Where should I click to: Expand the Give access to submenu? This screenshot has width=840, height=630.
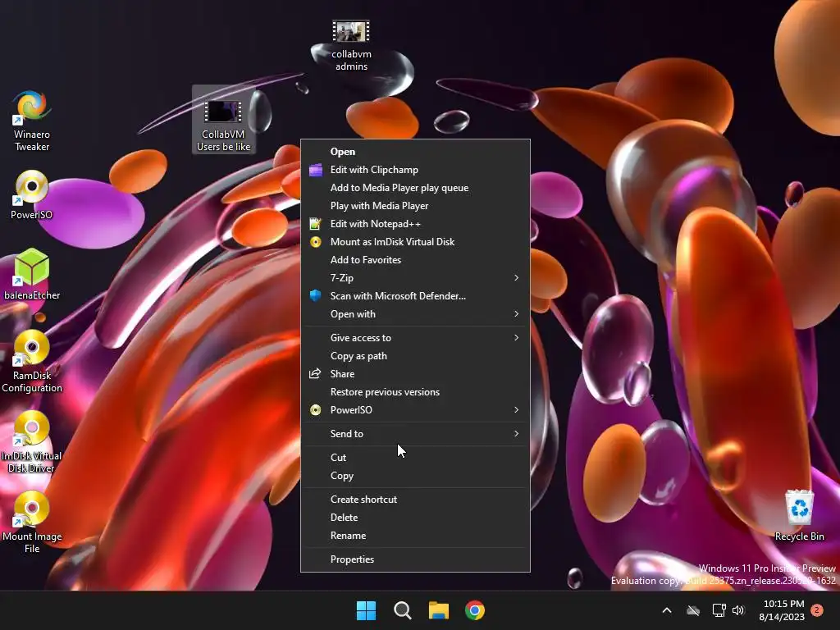(x=415, y=338)
